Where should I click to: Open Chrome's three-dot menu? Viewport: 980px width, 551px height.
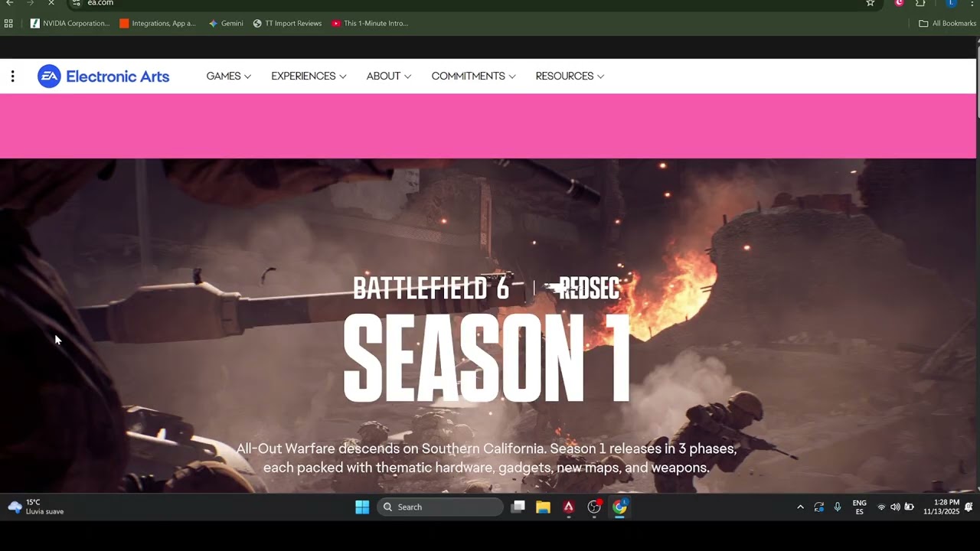[972, 3]
